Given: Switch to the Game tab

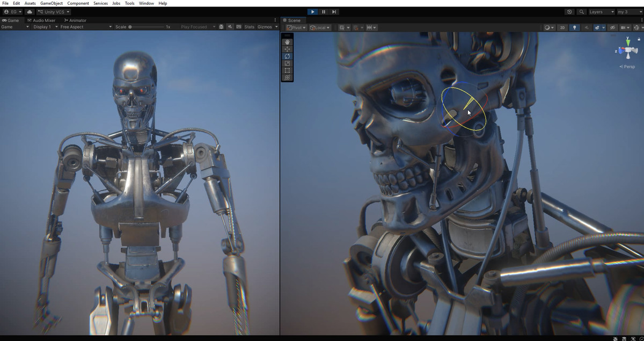Looking at the screenshot, I should tap(11, 20).
